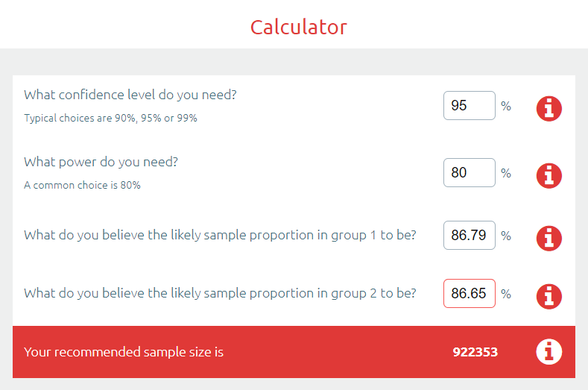Viewport: 588px width, 390px height.
Task: Click the "A common choice is 80%" hint
Action: pos(82,185)
